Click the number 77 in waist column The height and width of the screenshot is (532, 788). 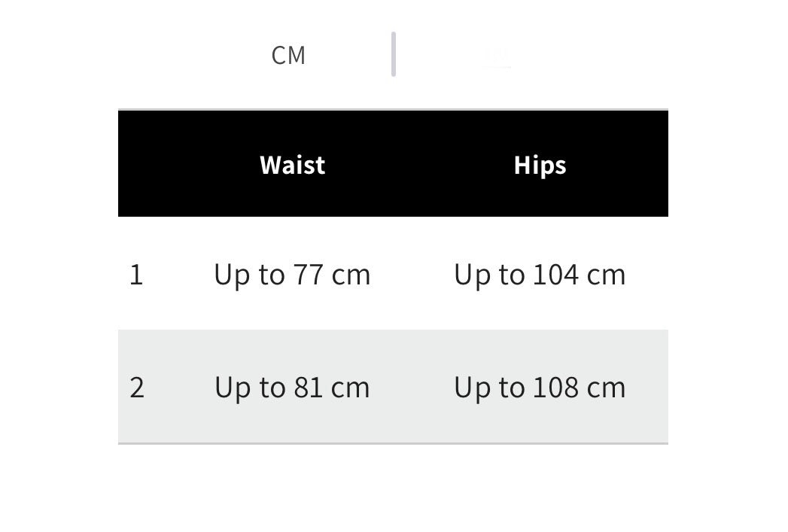tap(308, 275)
